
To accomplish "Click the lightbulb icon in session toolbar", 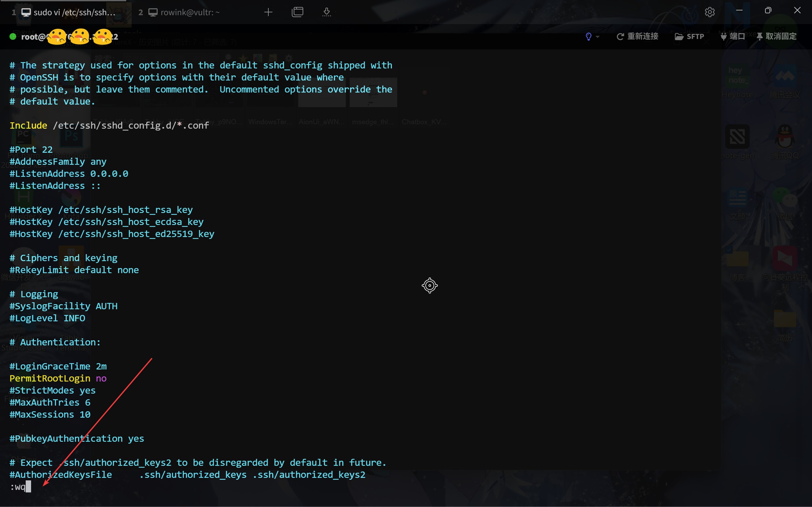I will point(588,36).
